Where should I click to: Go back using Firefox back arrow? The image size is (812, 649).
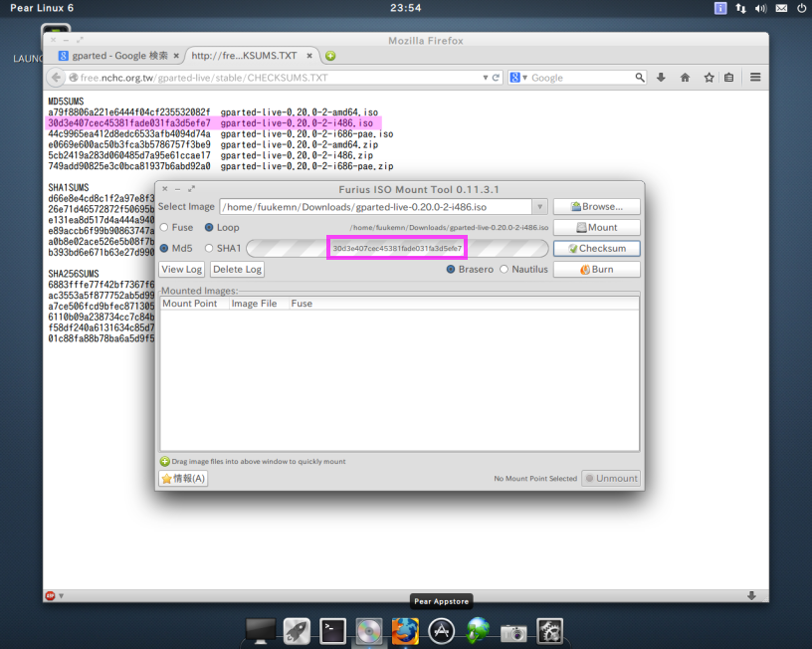pos(56,78)
